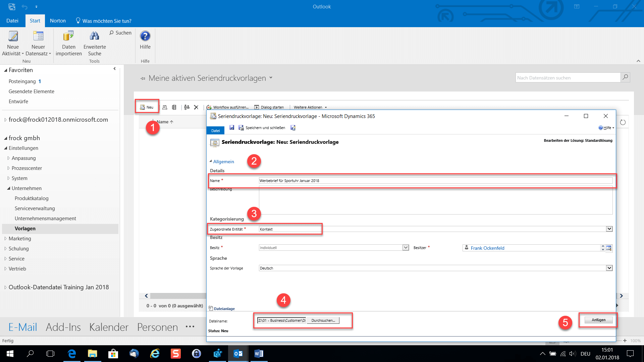This screenshot has width=644, height=362.
Task: Click the Daten importieren icon
Action: 68,36
